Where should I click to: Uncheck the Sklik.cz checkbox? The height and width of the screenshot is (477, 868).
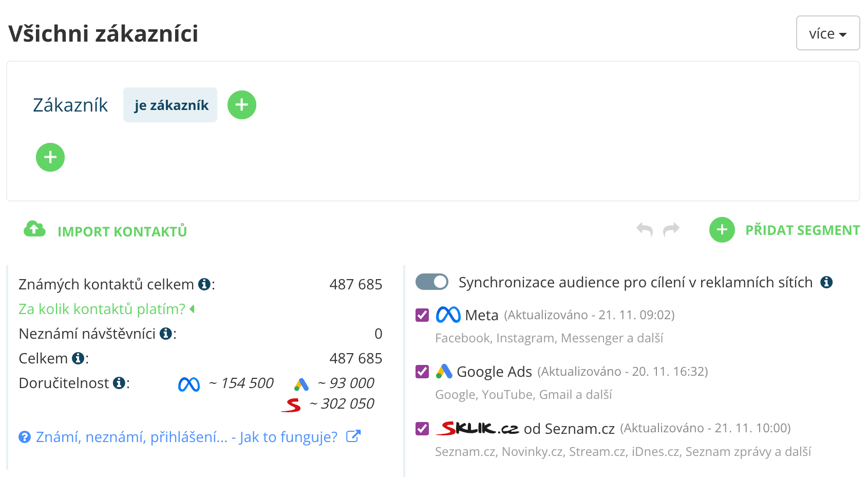pyautogui.click(x=422, y=428)
